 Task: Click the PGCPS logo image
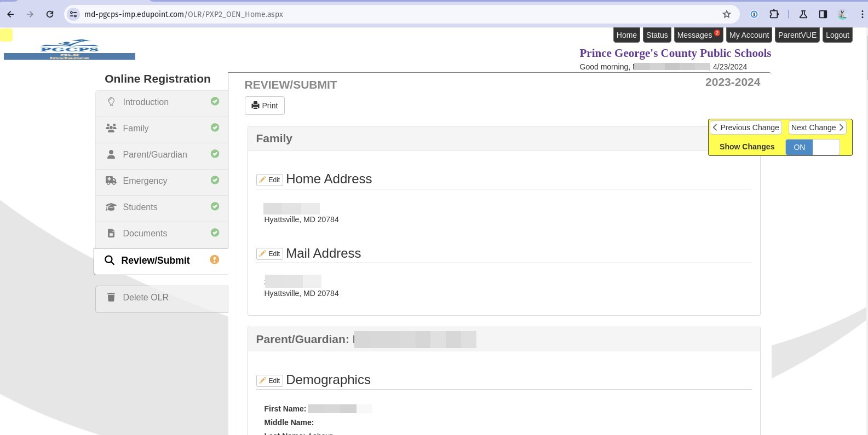(70, 49)
